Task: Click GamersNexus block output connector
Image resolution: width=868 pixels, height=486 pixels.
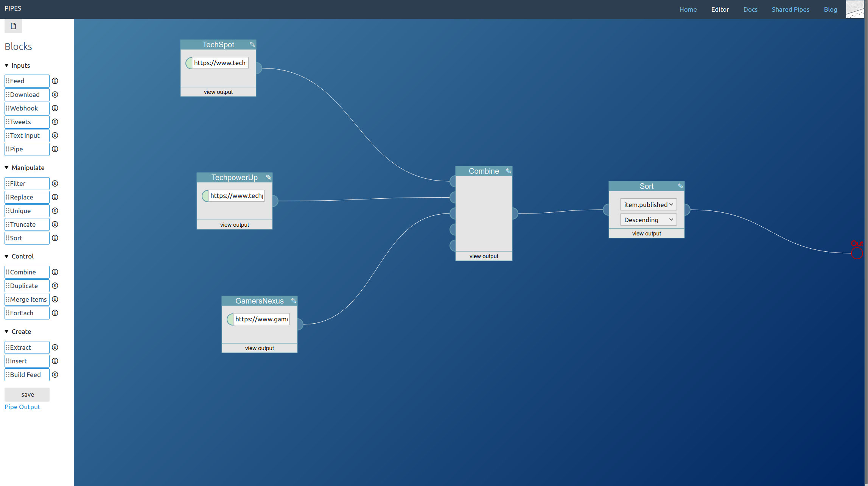Action: [x=300, y=324]
